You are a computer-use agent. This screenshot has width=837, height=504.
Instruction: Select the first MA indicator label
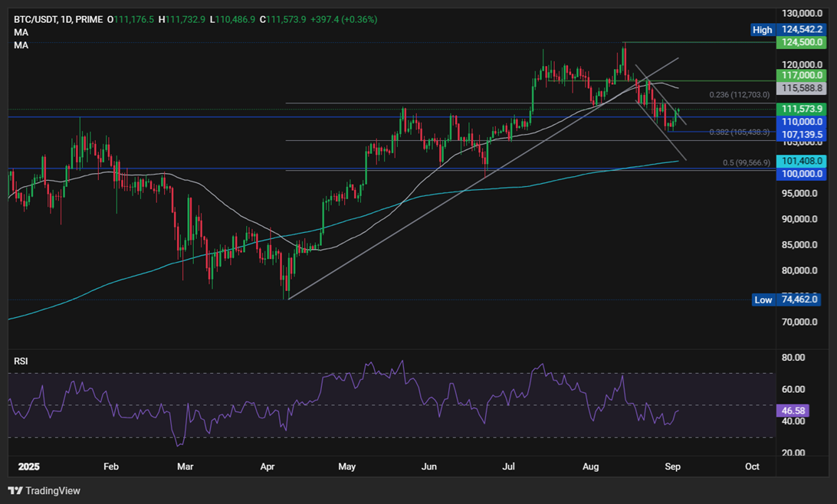pos(21,32)
